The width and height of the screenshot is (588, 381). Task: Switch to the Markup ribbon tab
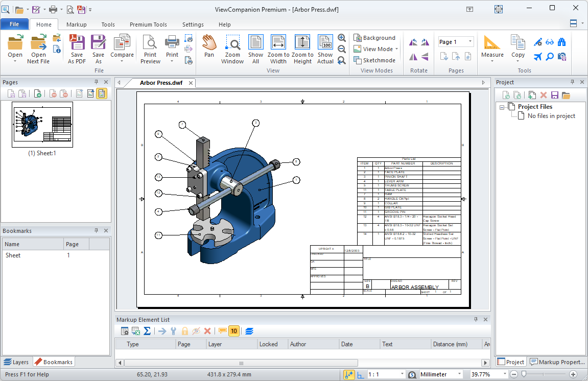pyautogui.click(x=76, y=24)
